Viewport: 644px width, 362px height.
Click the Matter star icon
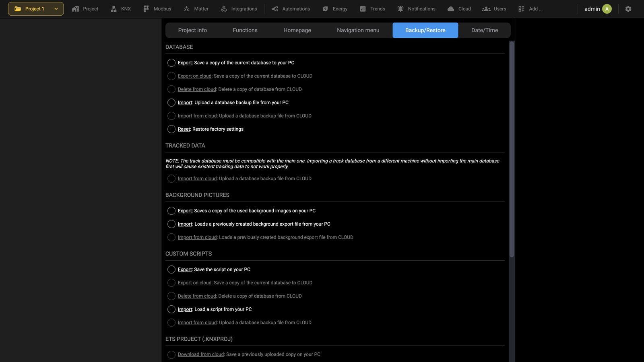[186, 9]
